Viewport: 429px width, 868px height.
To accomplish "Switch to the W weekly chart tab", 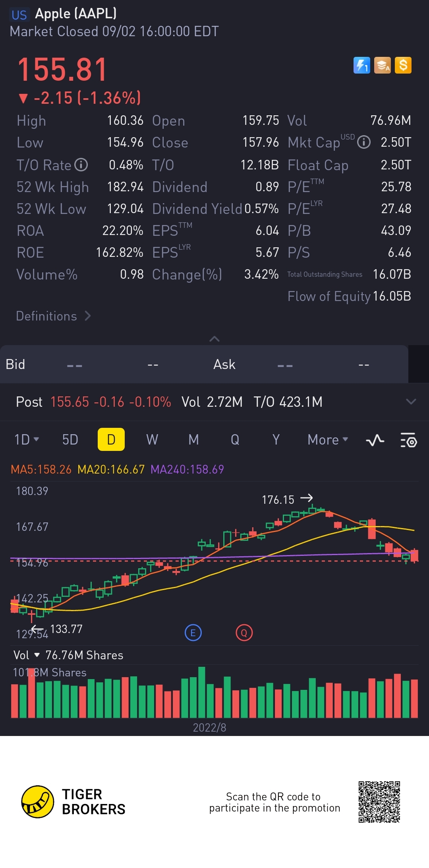I will [152, 440].
